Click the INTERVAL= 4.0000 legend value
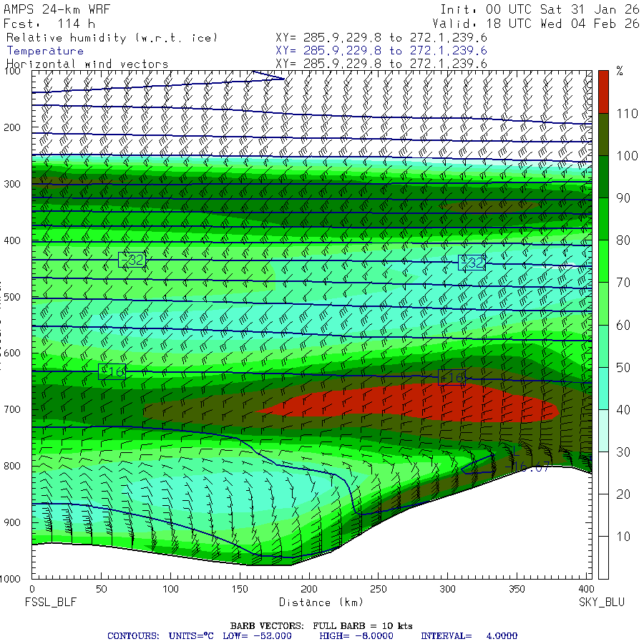The image size is (644, 644). click(469, 636)
